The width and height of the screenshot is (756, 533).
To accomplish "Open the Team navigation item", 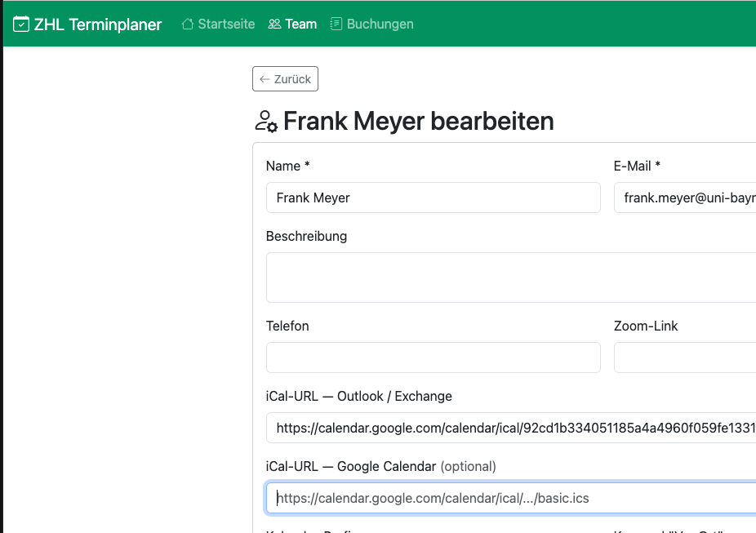I will click(x=292, y=24).
